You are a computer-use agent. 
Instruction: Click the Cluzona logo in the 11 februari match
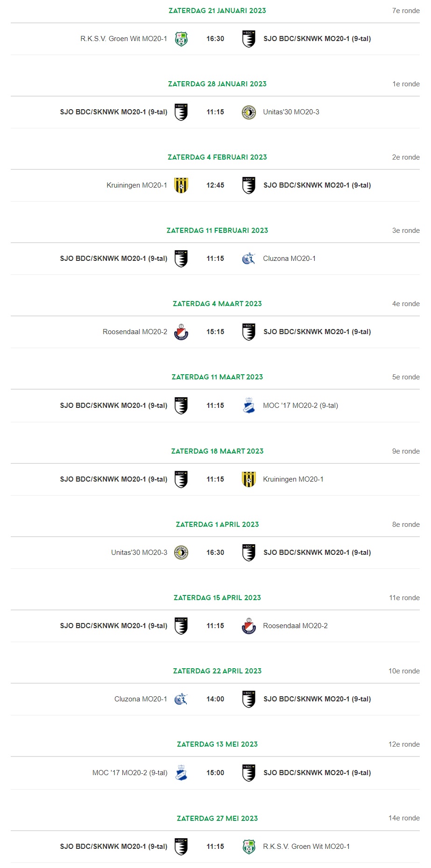pos(249,259)
